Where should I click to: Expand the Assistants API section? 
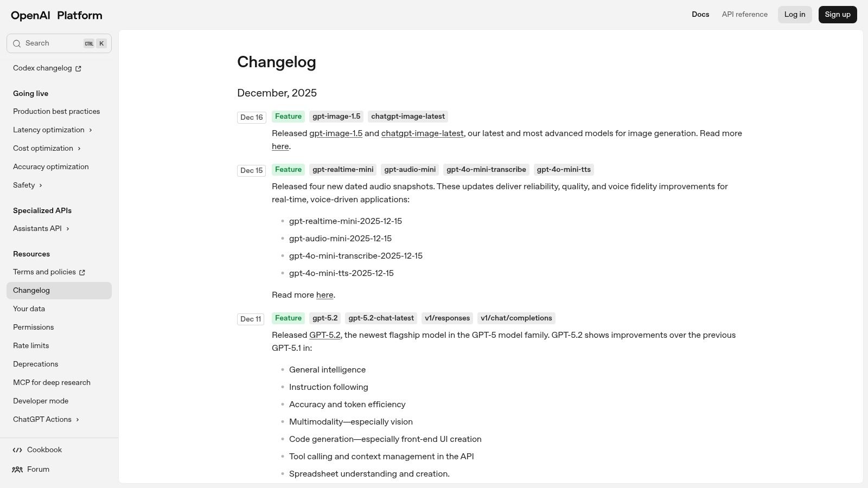(x=67, y=228)
